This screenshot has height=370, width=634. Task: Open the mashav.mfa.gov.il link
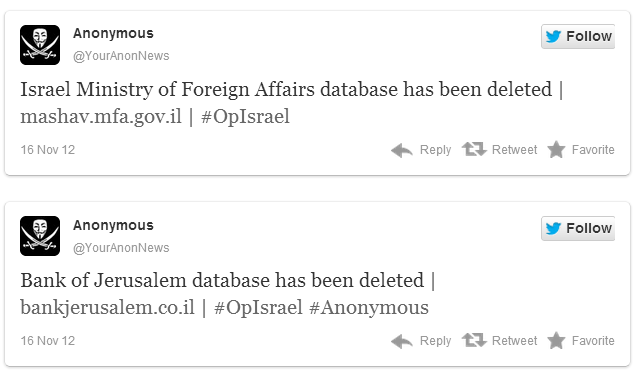coord(101,117)
